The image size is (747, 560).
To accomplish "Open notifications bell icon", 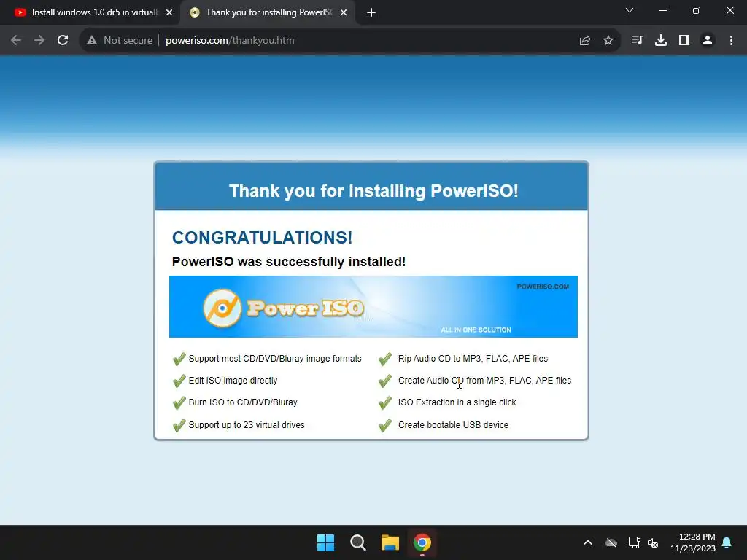I will pos(727,542).
